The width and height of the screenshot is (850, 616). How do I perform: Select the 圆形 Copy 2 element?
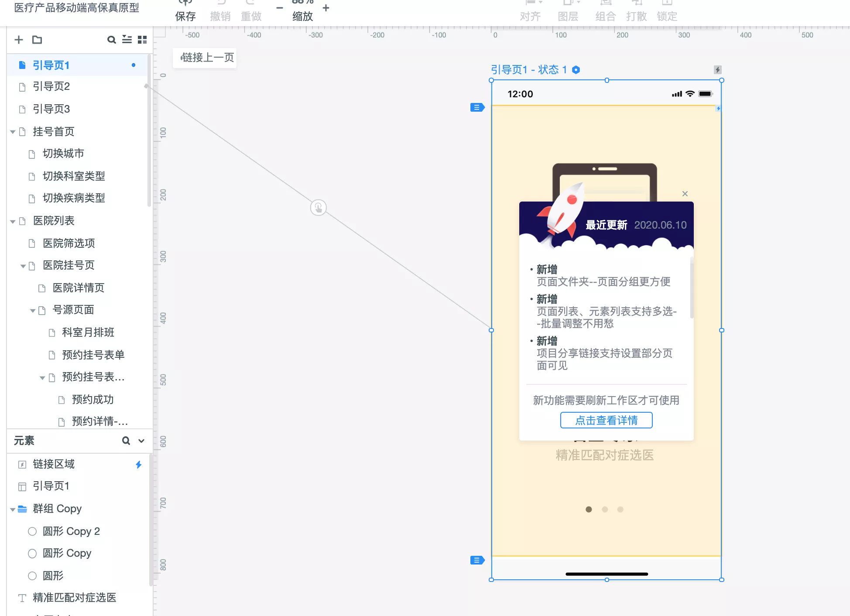pos(71,531)
